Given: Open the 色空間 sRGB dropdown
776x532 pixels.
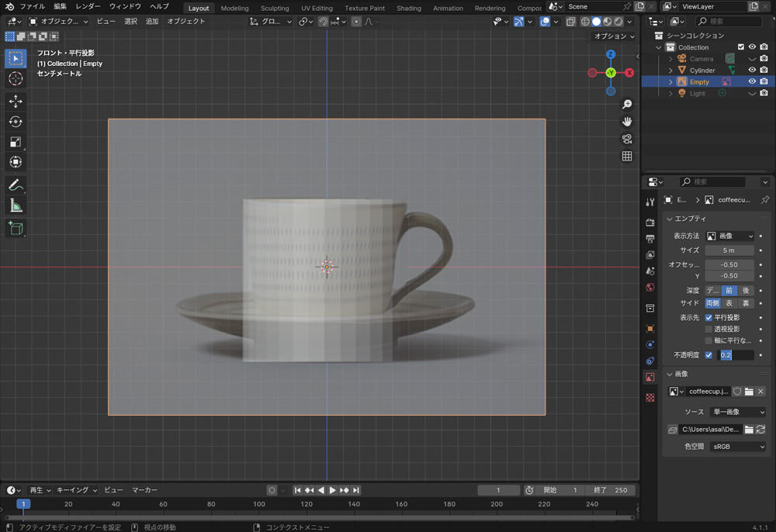Looking at the screenshot, I should click(738, 447).
